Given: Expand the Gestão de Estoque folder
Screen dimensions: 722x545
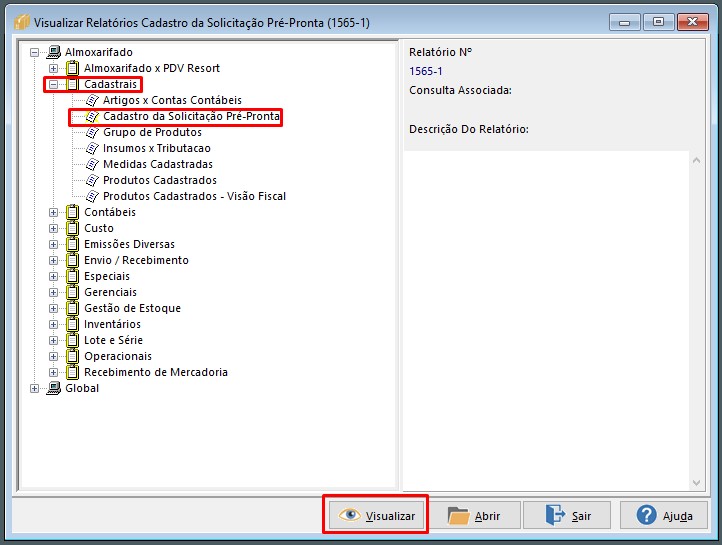Looking at the screenshot, I should 53,308.
